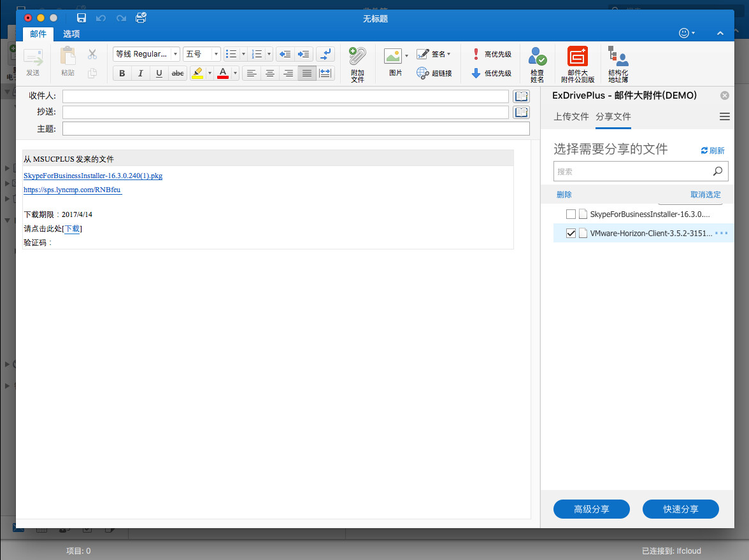The width and height of the screenshot is (749, 560).
Task: Switch to 分享文件 tab
Action: pyautogui.click(x=613, y=116)
